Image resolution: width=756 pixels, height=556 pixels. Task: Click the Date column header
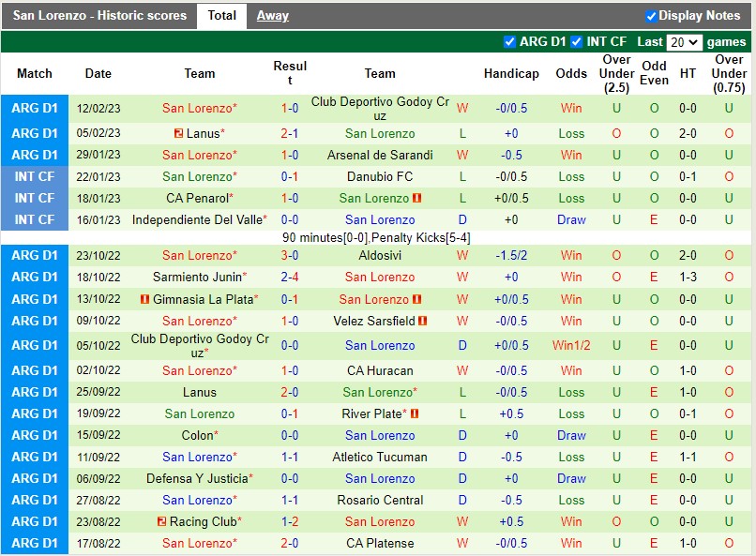click(98, 74)
